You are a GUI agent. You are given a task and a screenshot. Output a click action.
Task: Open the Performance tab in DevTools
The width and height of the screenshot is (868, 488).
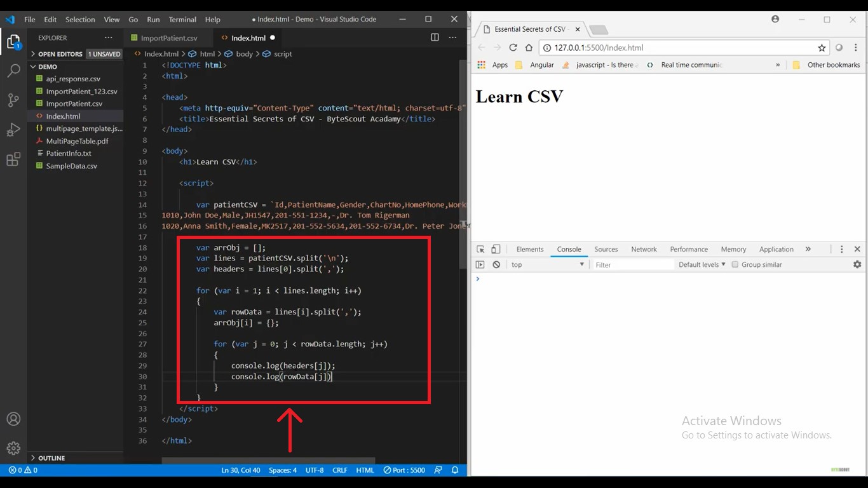689,249
